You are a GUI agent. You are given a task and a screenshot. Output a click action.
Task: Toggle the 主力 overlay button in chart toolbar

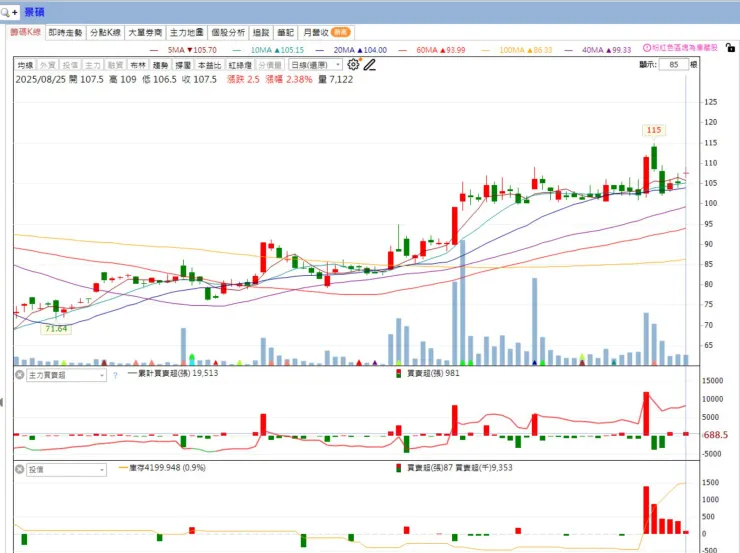coord(93,65)
